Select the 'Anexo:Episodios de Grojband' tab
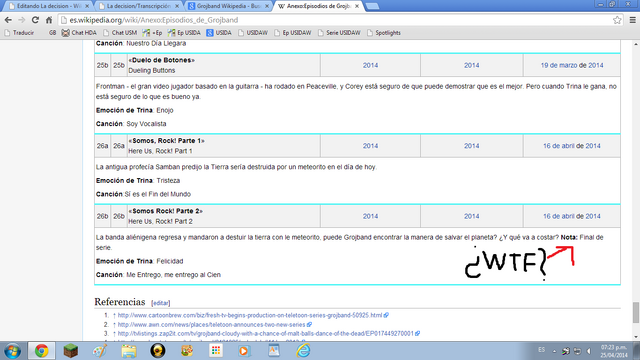This screenshot has width=640, height=360. (318, 6)
